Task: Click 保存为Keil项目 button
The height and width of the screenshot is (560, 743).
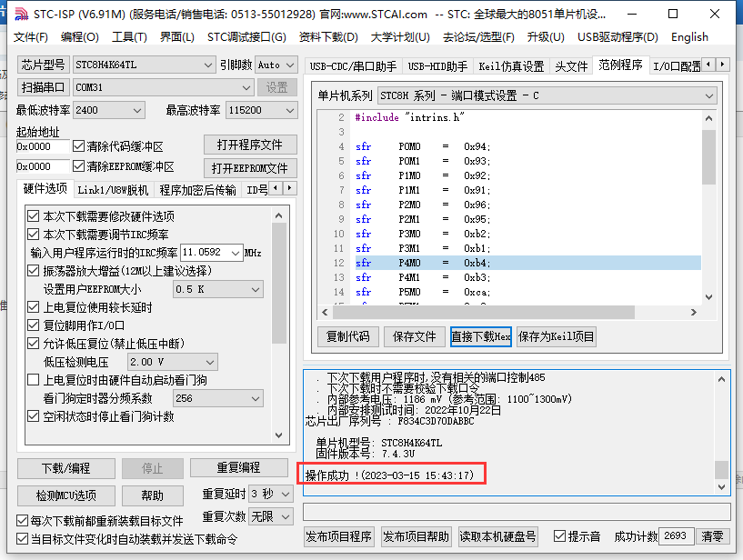Action: click(556, 337)
